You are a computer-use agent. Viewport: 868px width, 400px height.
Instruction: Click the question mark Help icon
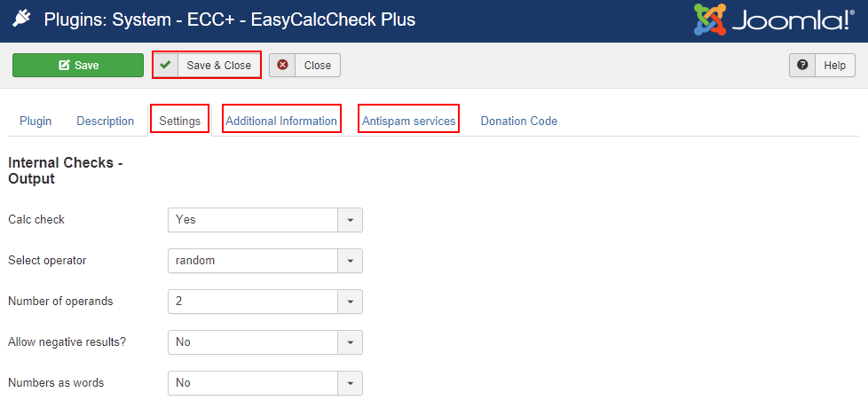click(x=802, y=66)
